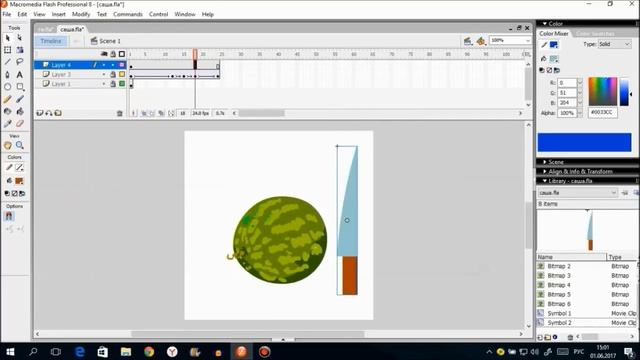640x360 pixels.
Task: Choose the Free Transform tool
Action: tap(8, 50)
